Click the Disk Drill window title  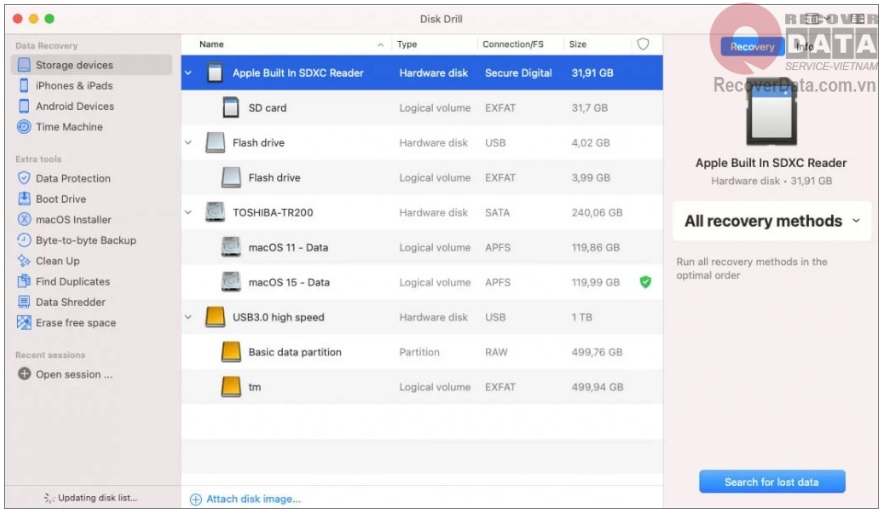point(441,19)
